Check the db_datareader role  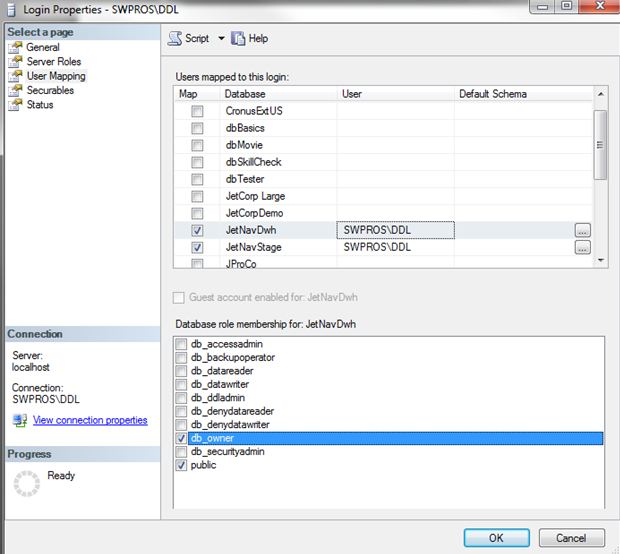point(181,371)
